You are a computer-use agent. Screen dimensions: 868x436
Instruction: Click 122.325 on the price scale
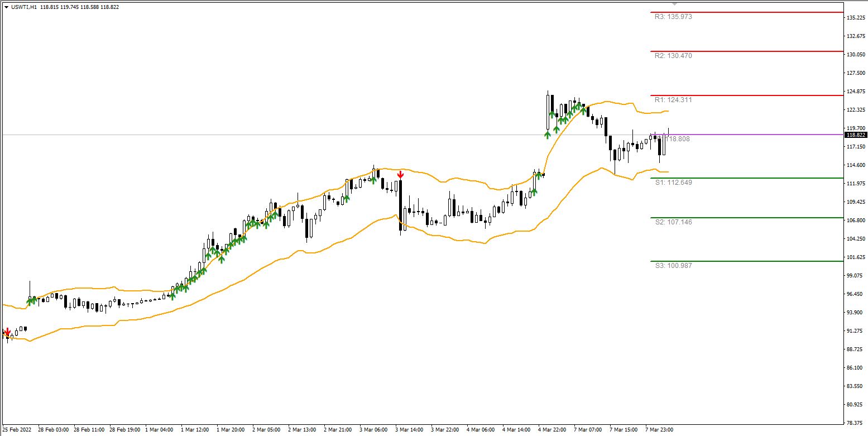(x=856, y=110)
